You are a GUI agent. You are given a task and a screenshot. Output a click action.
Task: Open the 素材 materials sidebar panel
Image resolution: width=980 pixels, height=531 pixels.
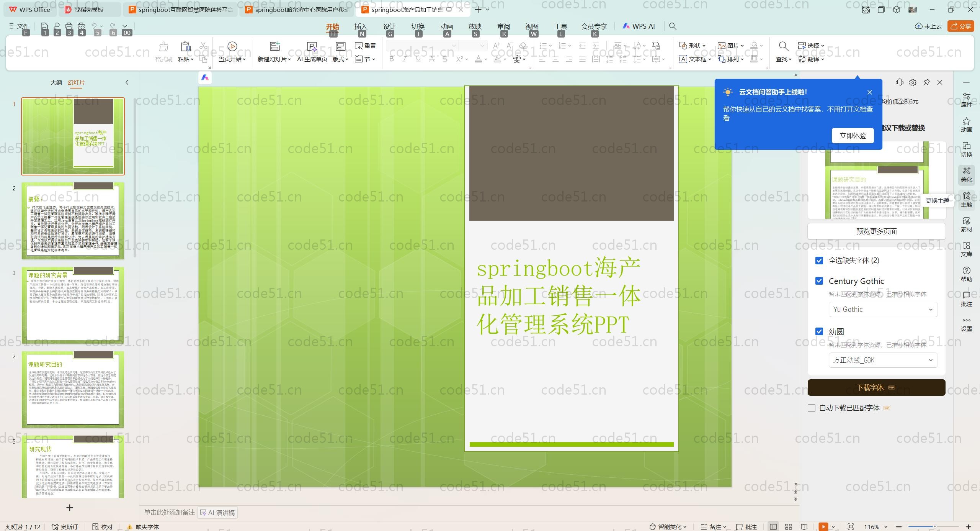tap(966, 224)
